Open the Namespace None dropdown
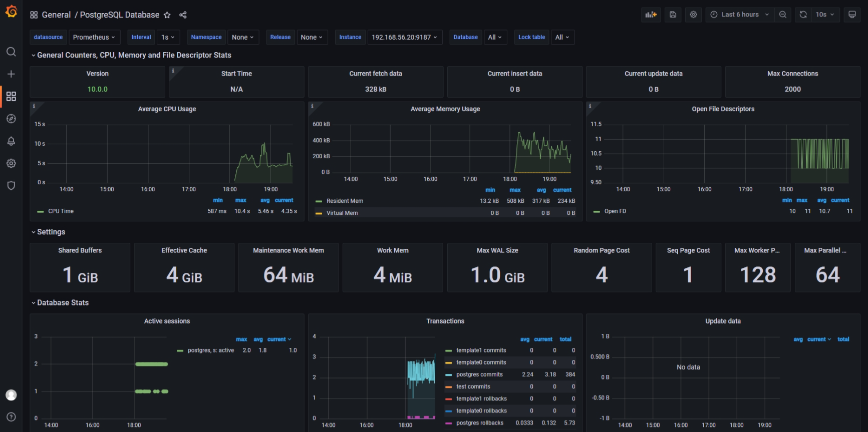This screenshot has height=432, width=868. 243,37
